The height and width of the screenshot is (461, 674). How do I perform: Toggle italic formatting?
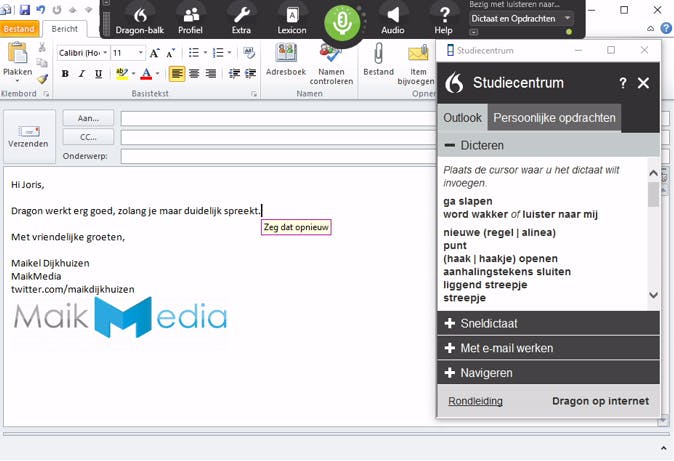(x=82, y=74)
